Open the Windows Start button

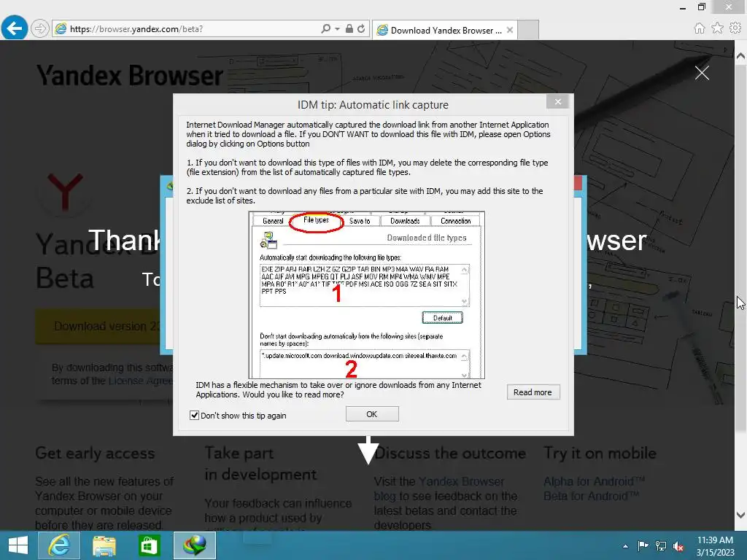point(18,545)
